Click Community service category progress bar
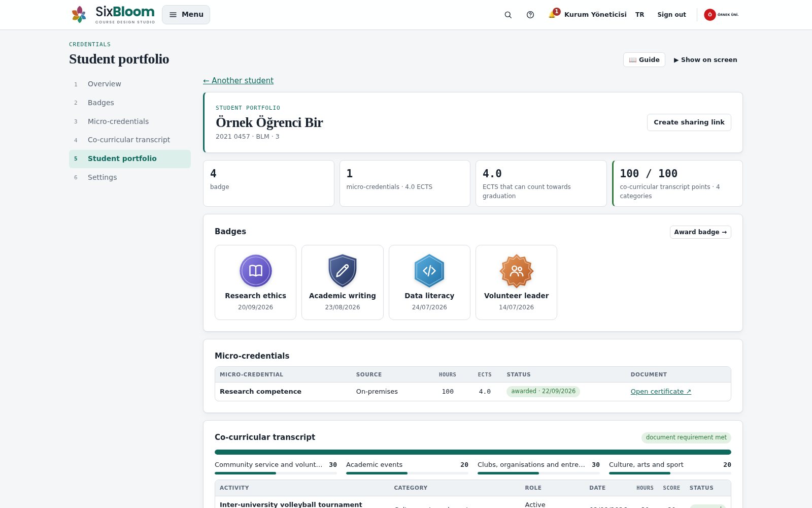 276,473
